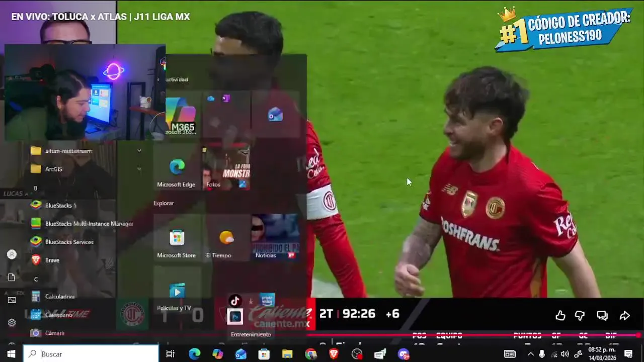Open the El Tiempo weather tile
644x362 pixels.
[x=226, y=238]
